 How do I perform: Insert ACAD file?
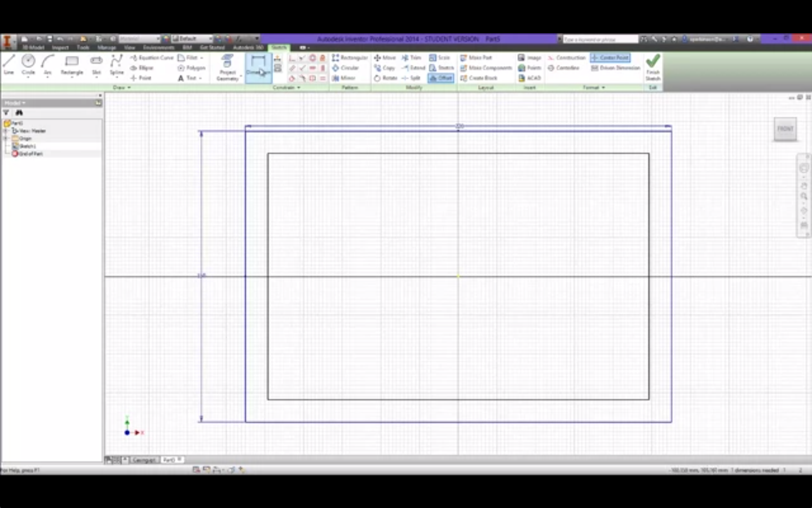click(529, 78)
